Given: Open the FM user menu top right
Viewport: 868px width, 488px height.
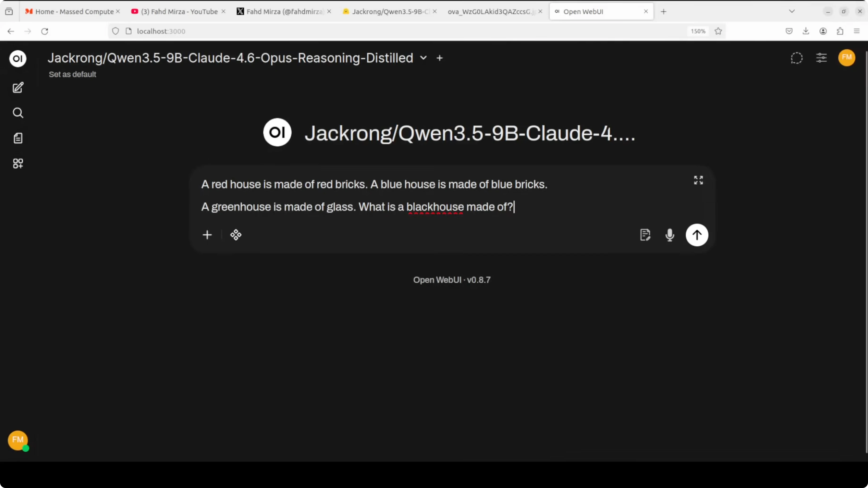Looking at the screenshot, I should 847,58.
